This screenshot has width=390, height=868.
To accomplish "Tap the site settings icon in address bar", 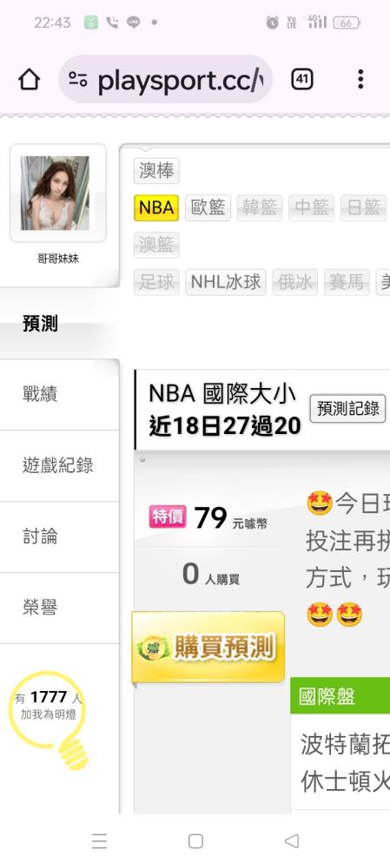I will 78,80.
